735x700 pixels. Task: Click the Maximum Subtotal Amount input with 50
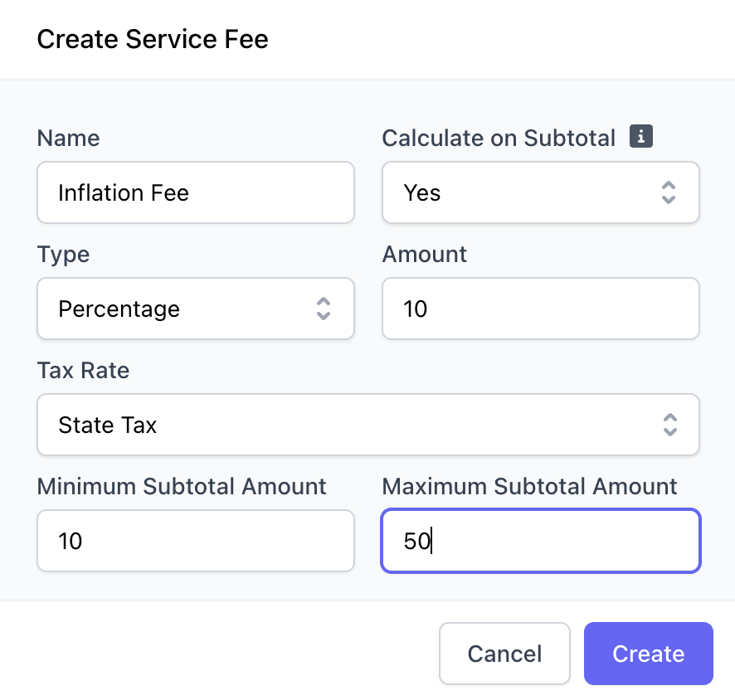point(541,541)
